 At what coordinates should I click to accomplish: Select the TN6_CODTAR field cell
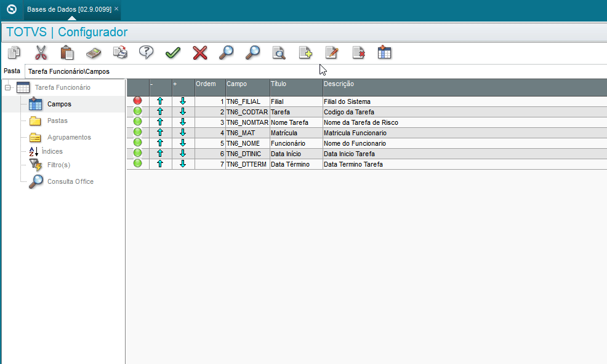click(x=247, y=112)
